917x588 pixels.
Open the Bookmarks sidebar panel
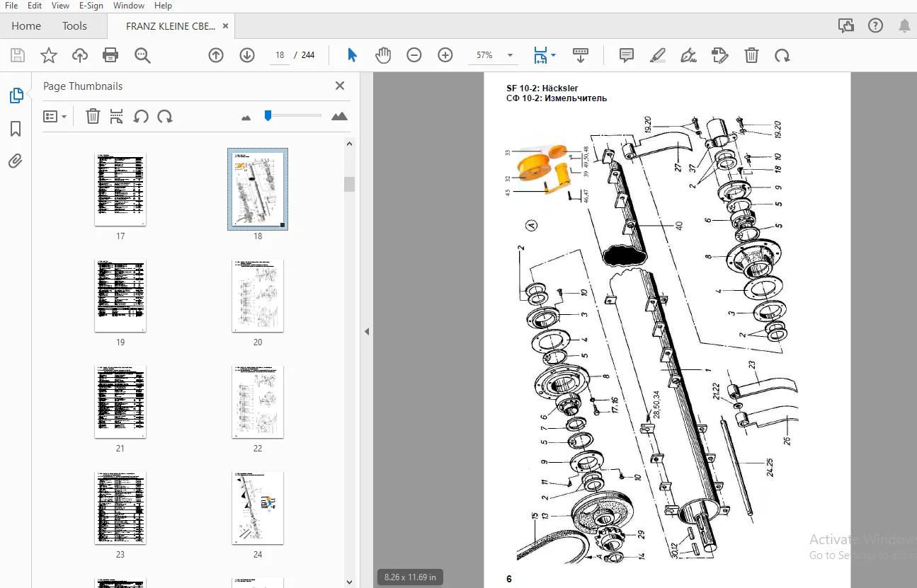16,129
